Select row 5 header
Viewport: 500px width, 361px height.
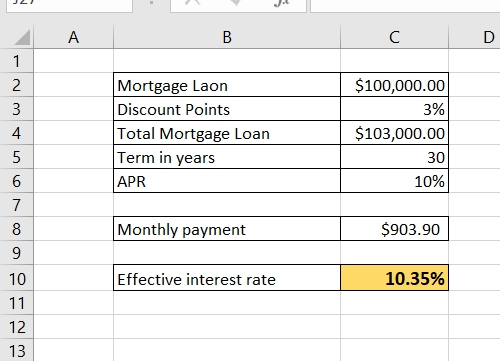[17, 157]
